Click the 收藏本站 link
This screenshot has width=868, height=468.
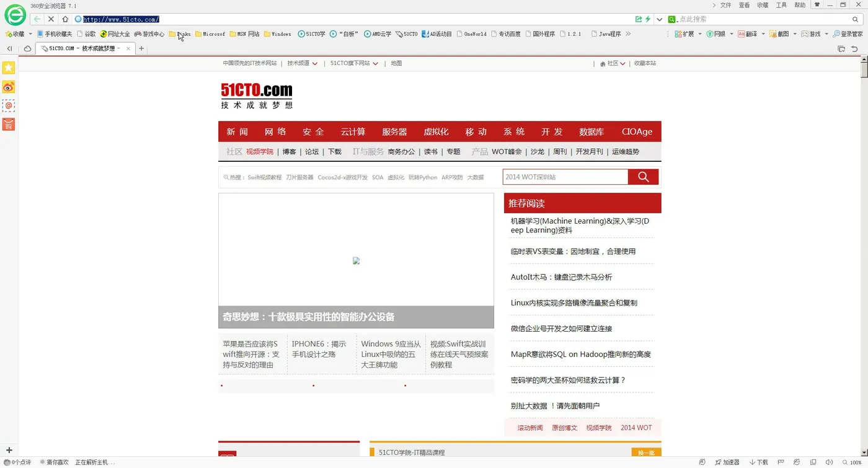(x=645, y=63)
